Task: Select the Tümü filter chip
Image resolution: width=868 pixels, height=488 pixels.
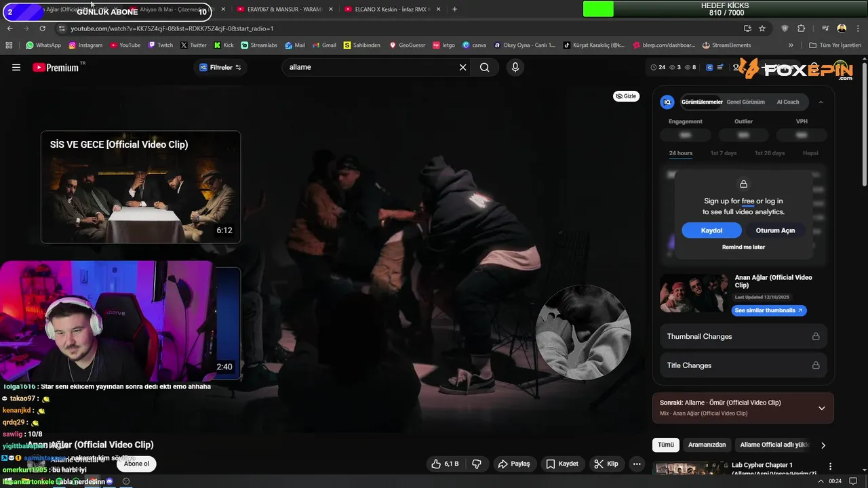Action: [x=666, y=445]
